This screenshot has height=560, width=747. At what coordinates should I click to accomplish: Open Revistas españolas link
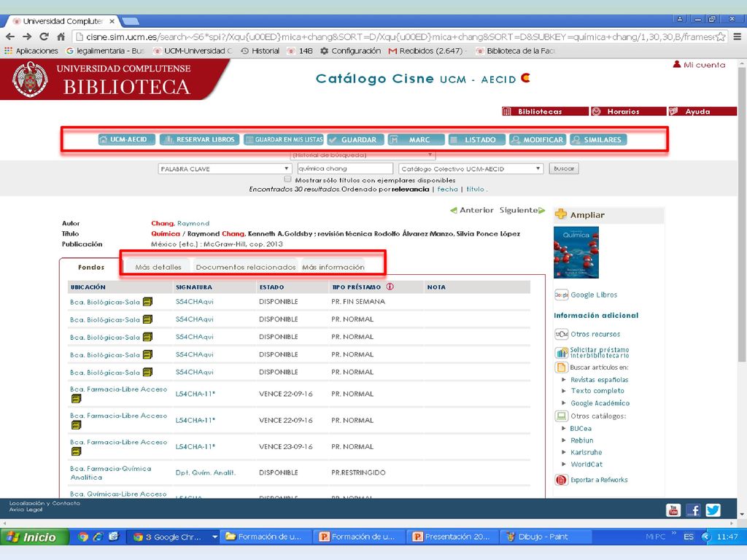pyautogui.click(x=600, y=379)
